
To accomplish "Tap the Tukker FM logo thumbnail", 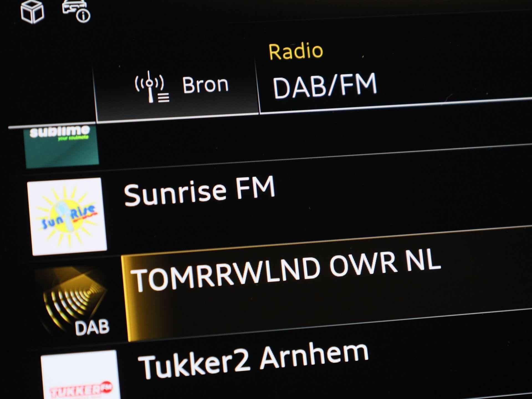I will click(80, 375).
